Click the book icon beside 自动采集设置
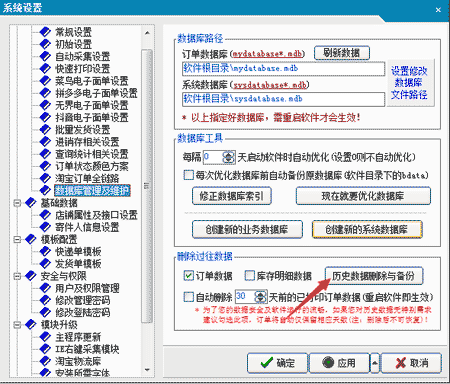 [45, 56]
